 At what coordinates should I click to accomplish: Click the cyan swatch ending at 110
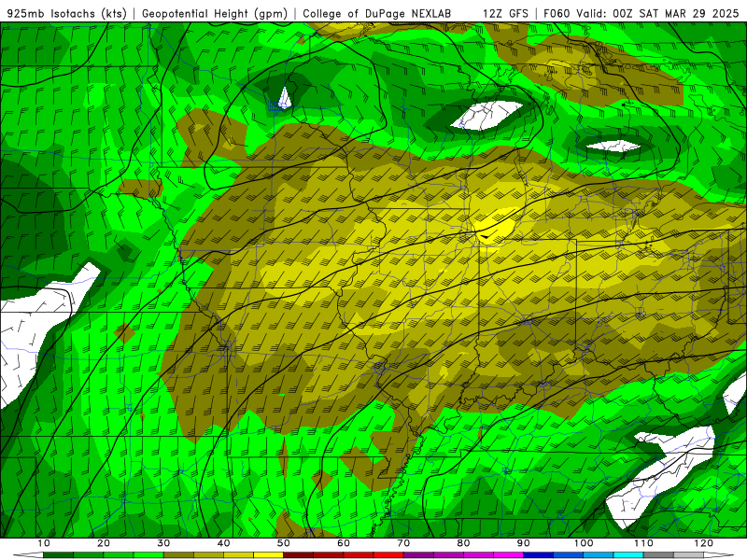coord(628,555)
